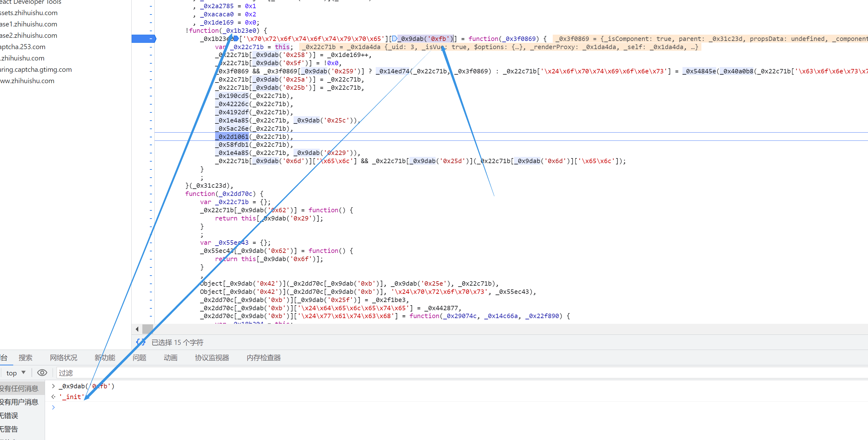Click the _0x3f0869 inline value preview

click(x=711, y=39)
